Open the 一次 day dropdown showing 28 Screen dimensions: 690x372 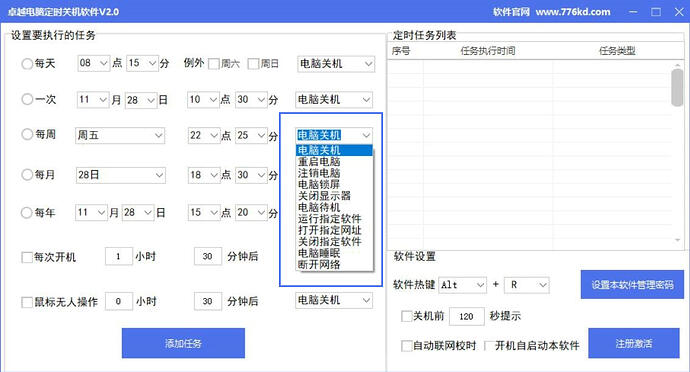click(141, 100)
